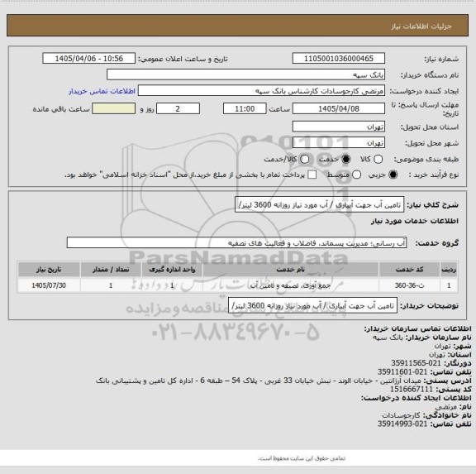Click the requester phone 35914993-021
476x474 pixels.
402,424
